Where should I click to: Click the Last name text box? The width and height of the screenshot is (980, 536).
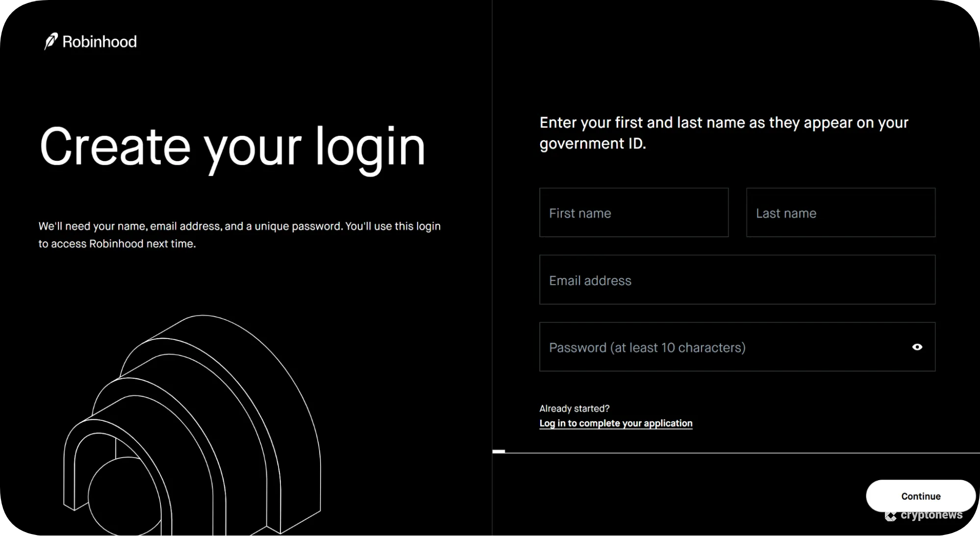coord(840,213)
